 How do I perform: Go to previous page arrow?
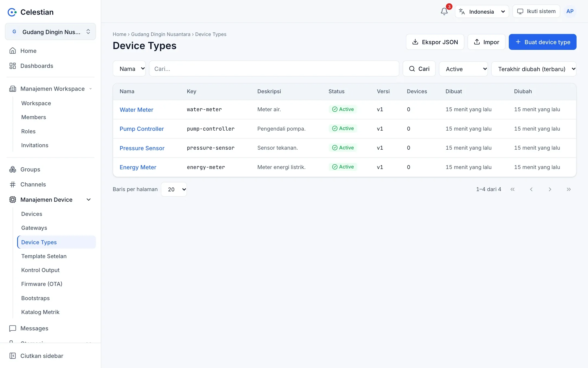pyautogui.click(x=531, y=189)
